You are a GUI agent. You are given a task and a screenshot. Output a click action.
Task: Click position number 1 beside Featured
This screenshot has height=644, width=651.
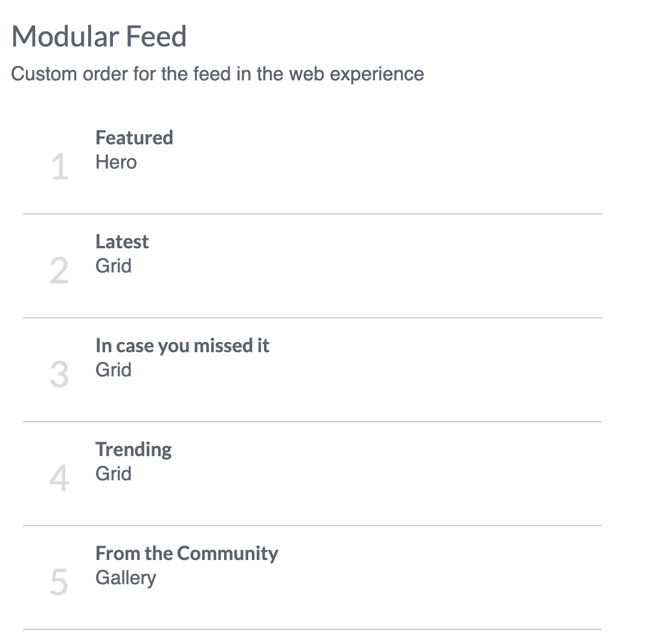(x=60, y=167)
